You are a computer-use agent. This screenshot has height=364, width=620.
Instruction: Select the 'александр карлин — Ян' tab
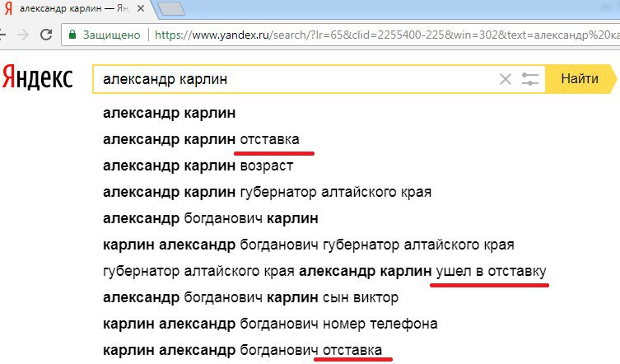point(75,8)
